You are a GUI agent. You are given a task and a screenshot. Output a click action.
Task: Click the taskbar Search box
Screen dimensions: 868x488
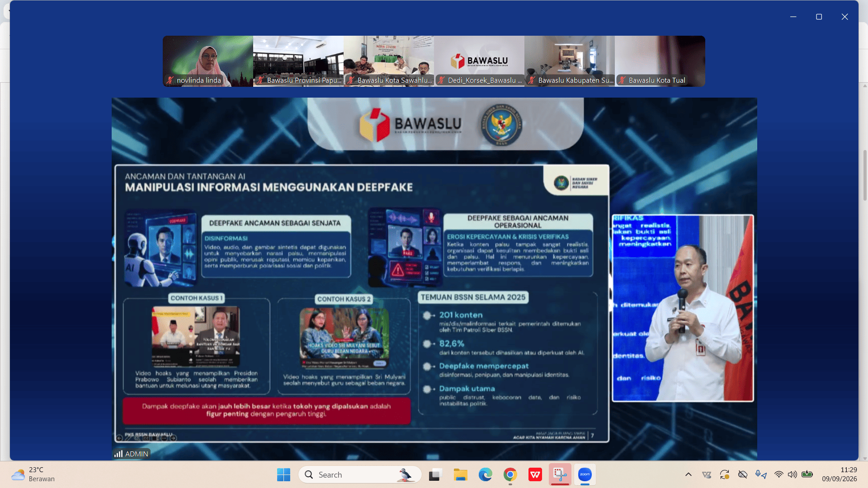click(360, 475)
